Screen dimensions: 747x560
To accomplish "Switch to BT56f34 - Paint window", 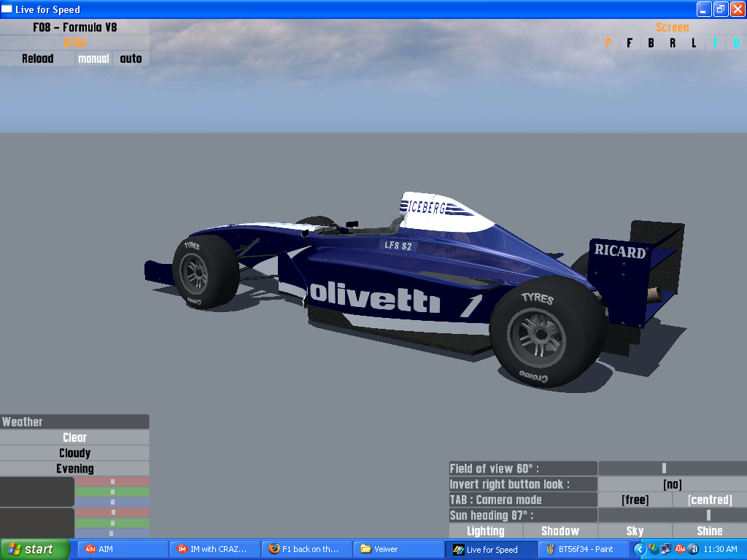I will pyautogui.click(x=583, y=549).
